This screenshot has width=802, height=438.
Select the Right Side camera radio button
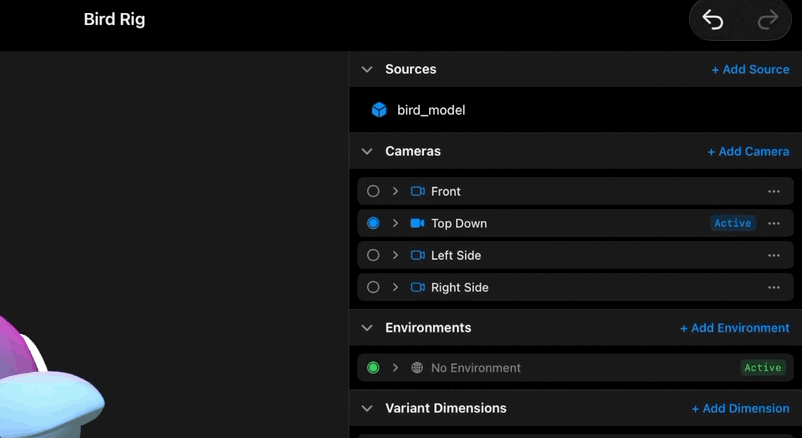click(x=373, y=287)
